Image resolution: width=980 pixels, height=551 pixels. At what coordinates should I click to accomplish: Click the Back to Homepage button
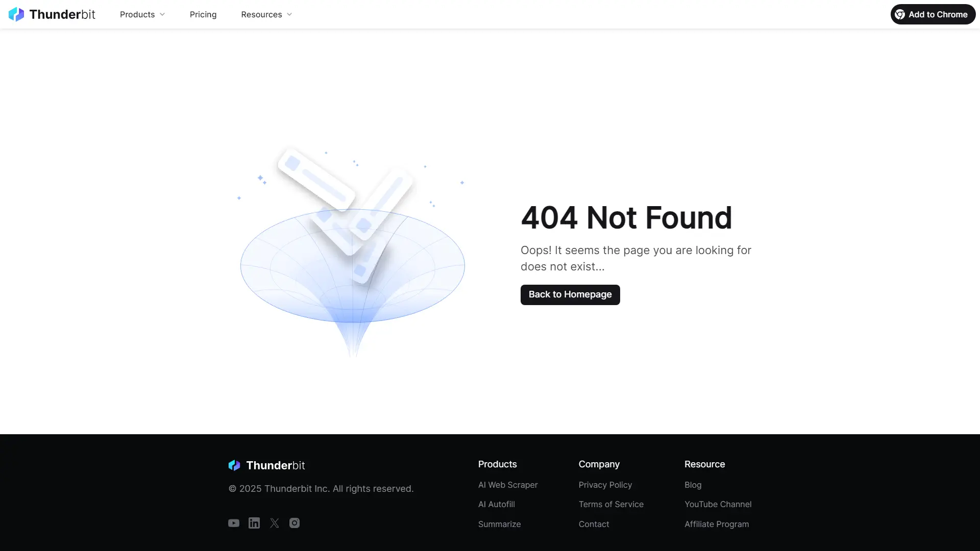pos(570,295)
